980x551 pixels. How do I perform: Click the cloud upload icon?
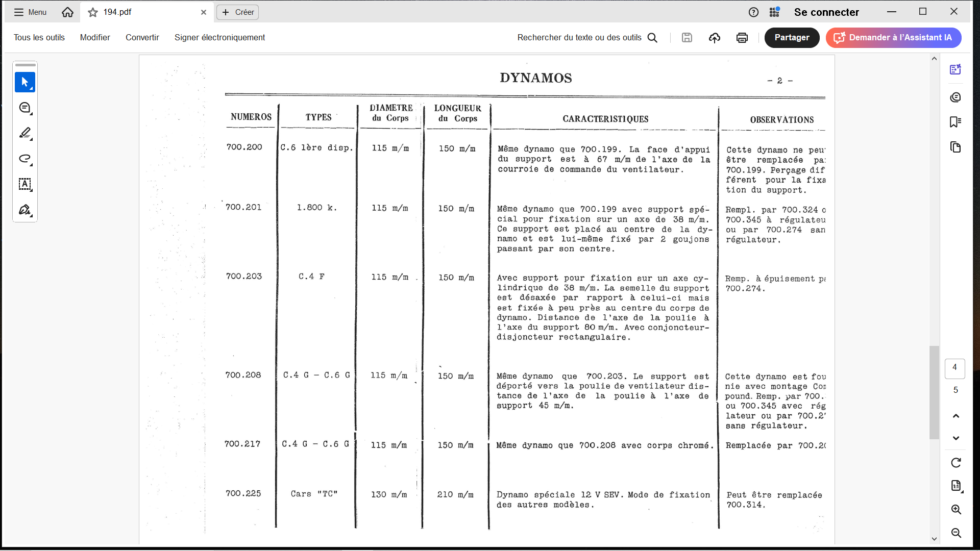pos(714,38)
